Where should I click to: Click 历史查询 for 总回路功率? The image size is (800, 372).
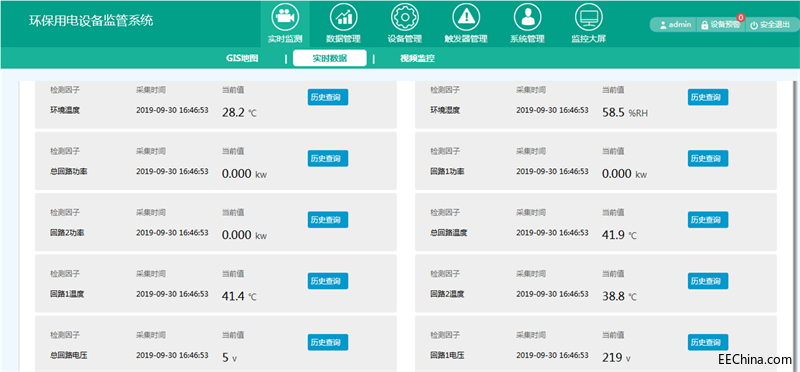(x=328, y=159)
